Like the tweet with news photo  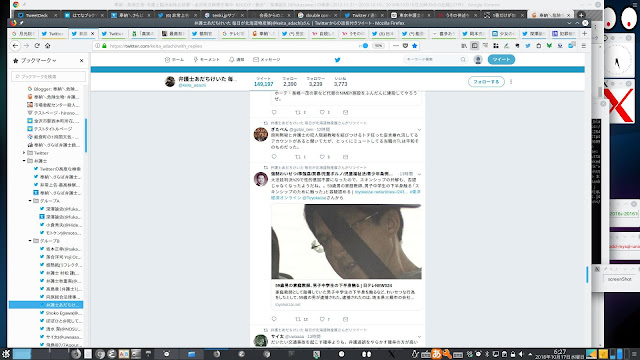(322, 319)
